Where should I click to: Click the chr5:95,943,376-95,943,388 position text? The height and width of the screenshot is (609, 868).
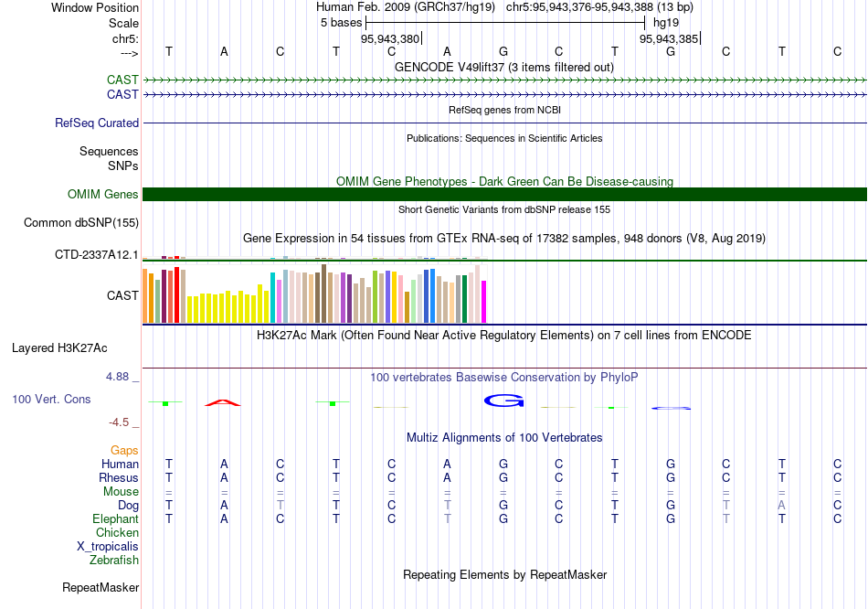pyautogui.click(x=599, y=7)
